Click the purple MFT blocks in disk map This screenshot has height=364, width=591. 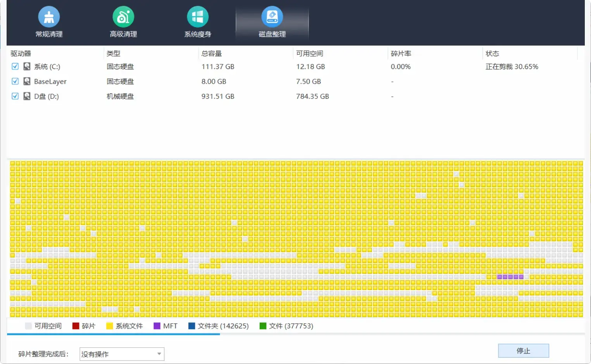click(x=510, y=277)
